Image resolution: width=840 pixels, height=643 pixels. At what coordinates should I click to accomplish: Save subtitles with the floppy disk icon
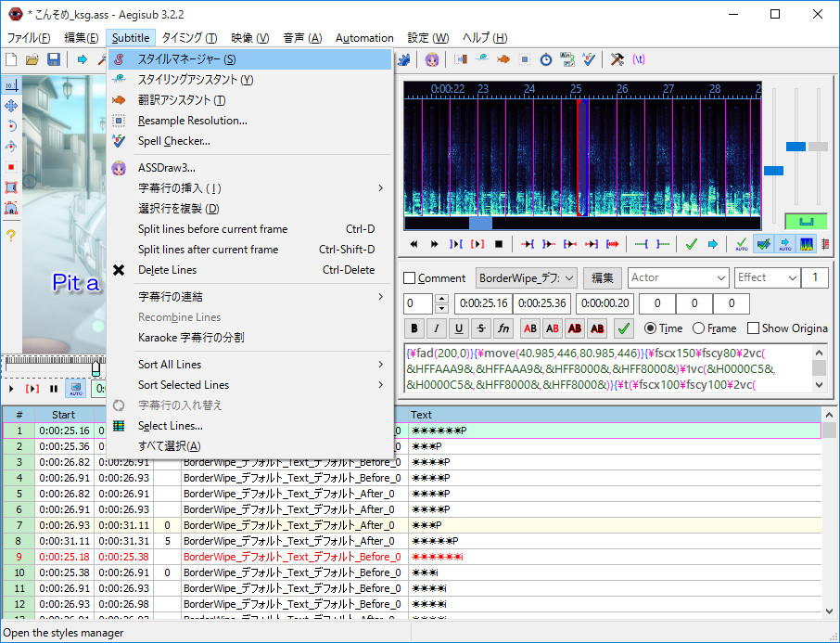click(x=53, y=59)
